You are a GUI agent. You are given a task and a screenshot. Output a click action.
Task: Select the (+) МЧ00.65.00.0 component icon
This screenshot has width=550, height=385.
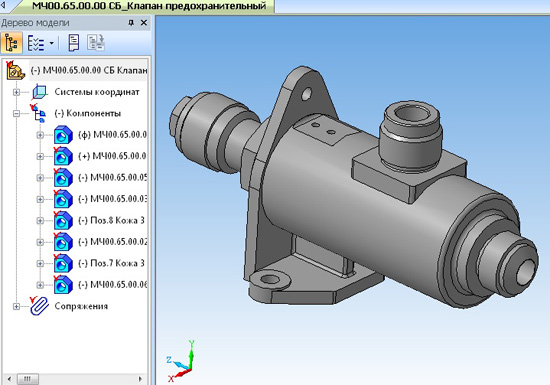pyautogui.click(x=63, y=156)
